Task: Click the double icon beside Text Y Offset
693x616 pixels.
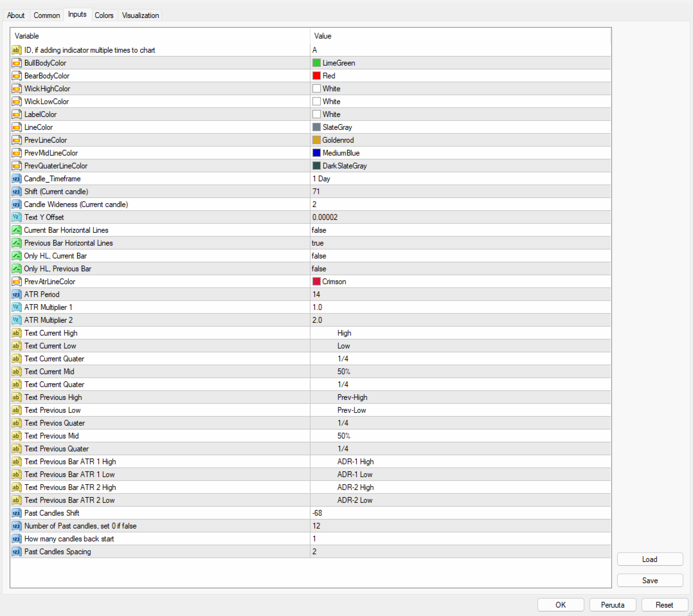Action: tap(16, 217)
